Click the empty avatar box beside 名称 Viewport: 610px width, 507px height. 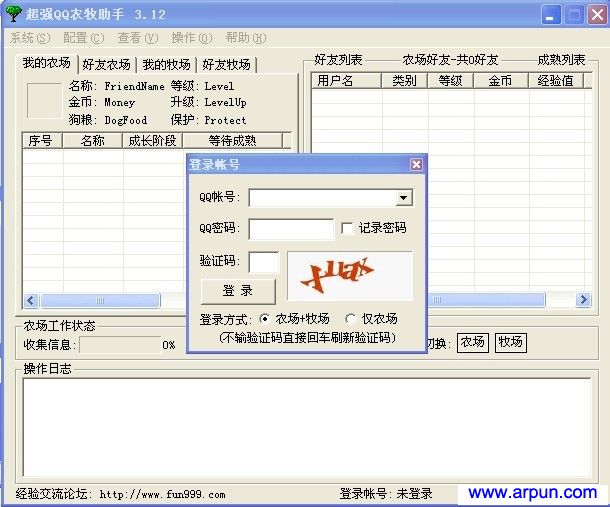(x=44, y=102)
